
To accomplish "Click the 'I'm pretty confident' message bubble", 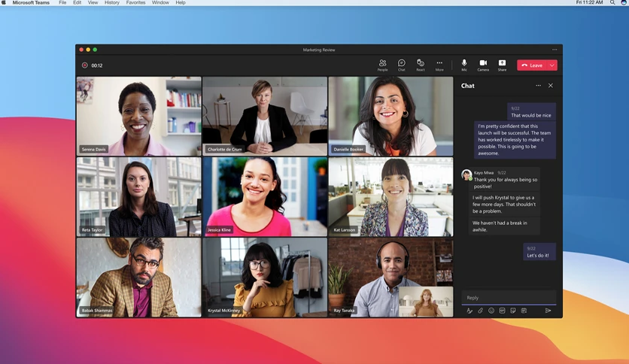I will coord(515,139).
